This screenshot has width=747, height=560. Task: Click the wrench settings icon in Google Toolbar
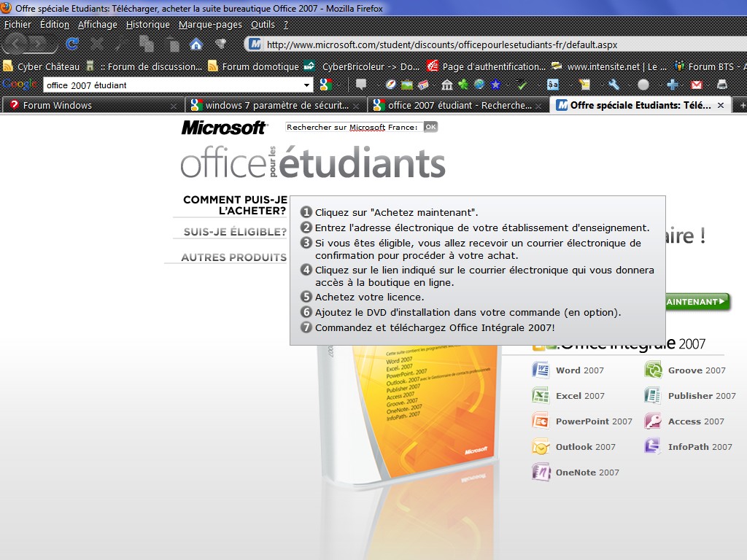pos(614,85)
